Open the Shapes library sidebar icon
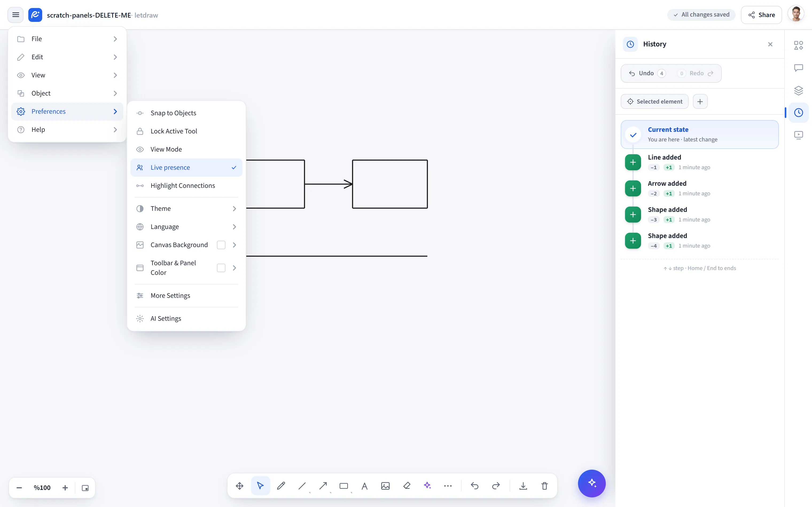This screenshot has width=812, height=507. point(798,45)
